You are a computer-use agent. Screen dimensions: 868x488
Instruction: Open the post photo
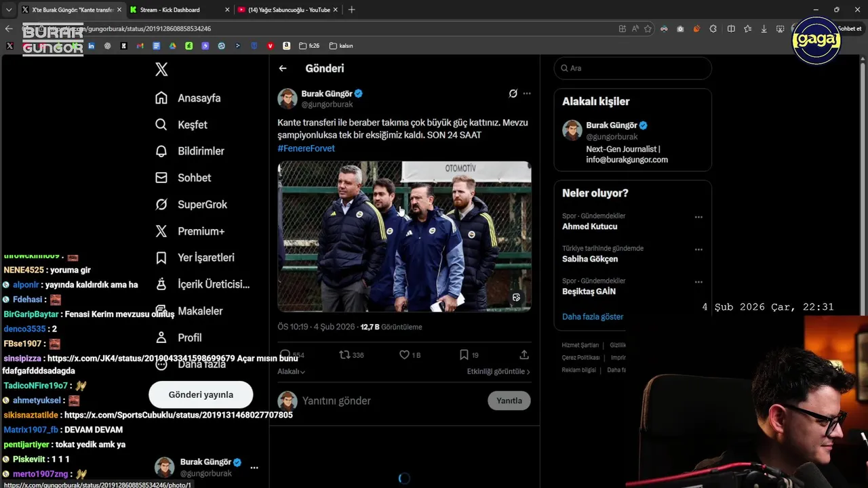[x=404, y=236]
